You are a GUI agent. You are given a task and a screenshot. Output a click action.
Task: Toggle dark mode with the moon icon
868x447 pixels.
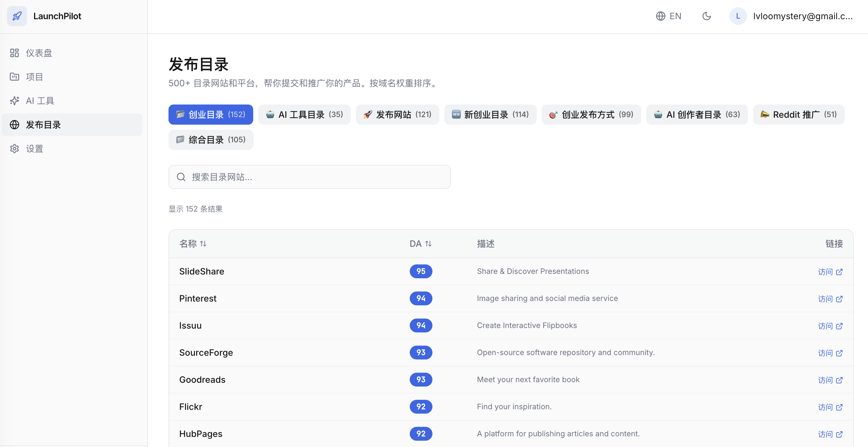707,16
